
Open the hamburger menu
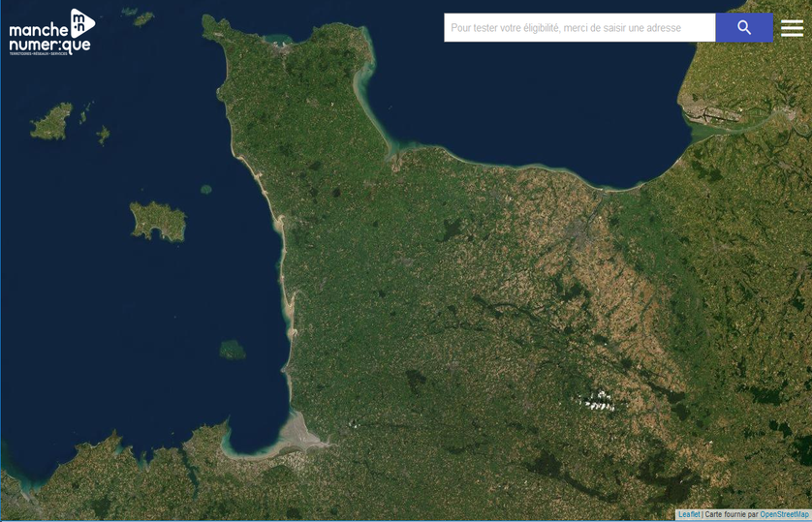tap(792, 28)
